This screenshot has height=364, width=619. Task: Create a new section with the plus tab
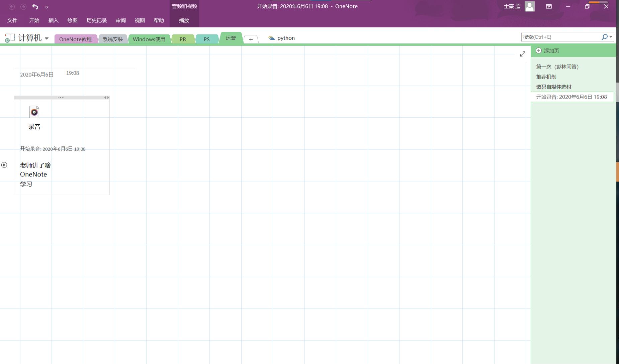coord(251,39)
